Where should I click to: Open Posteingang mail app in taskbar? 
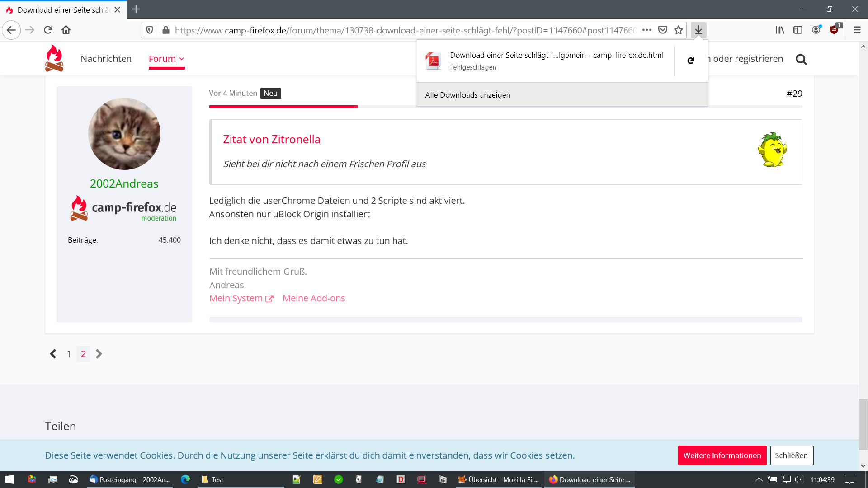coord(130,479)
